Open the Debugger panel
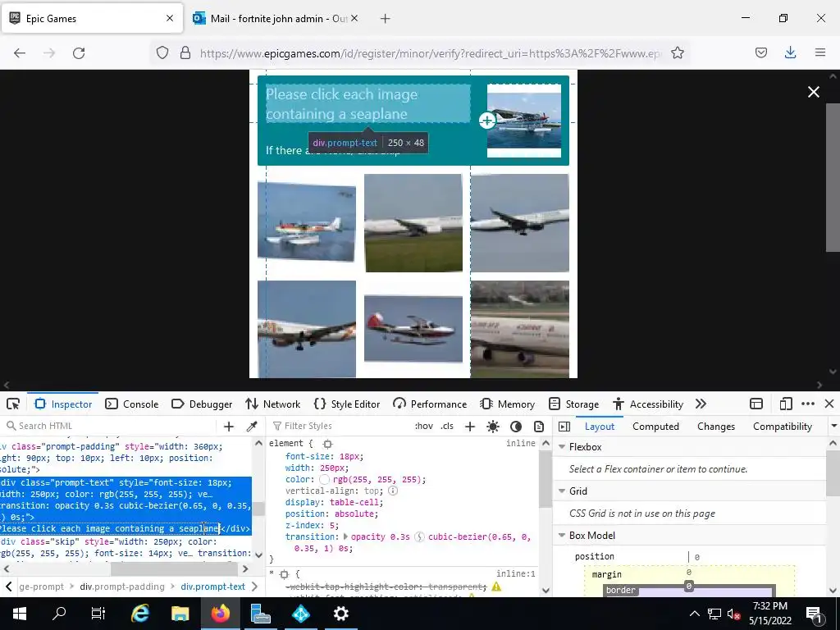840x630 pixels. click(x=202, y=404)
